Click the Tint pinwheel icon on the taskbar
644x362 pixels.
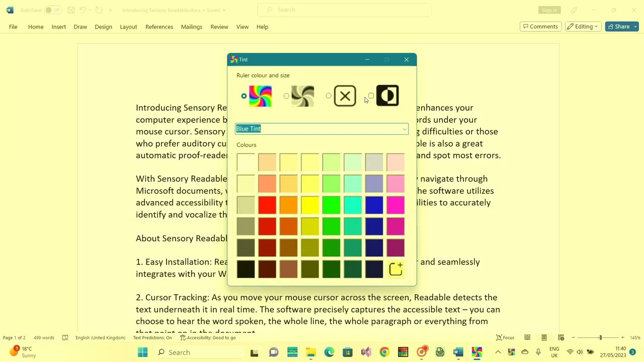pos(477,352)
